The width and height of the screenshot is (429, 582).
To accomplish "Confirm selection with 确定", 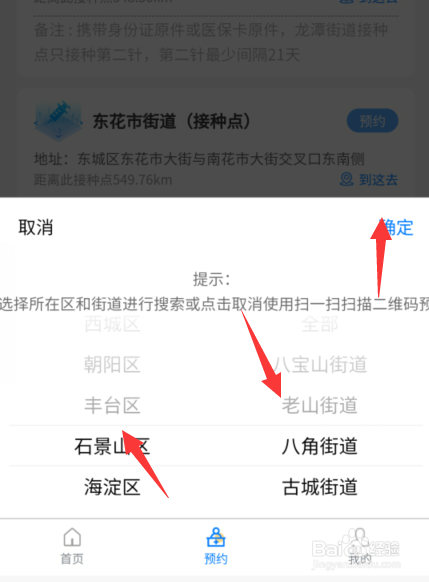I will 397,227.
